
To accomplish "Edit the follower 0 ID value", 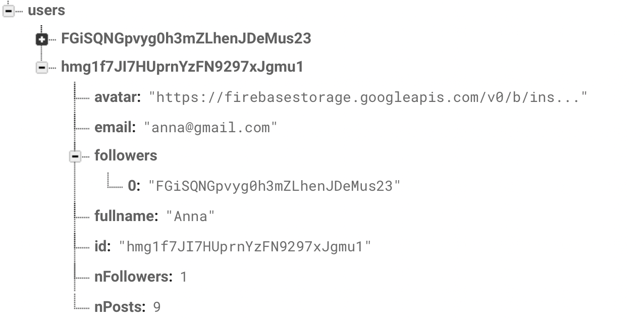I will tap(275, 186).
